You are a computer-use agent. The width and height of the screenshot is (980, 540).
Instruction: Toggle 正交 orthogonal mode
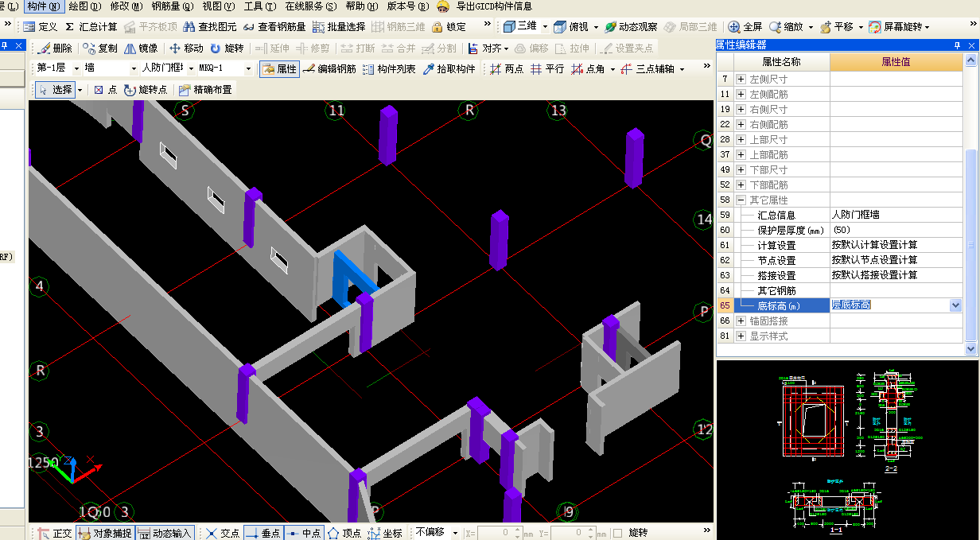pyautogui.click(x=54, y=533)
